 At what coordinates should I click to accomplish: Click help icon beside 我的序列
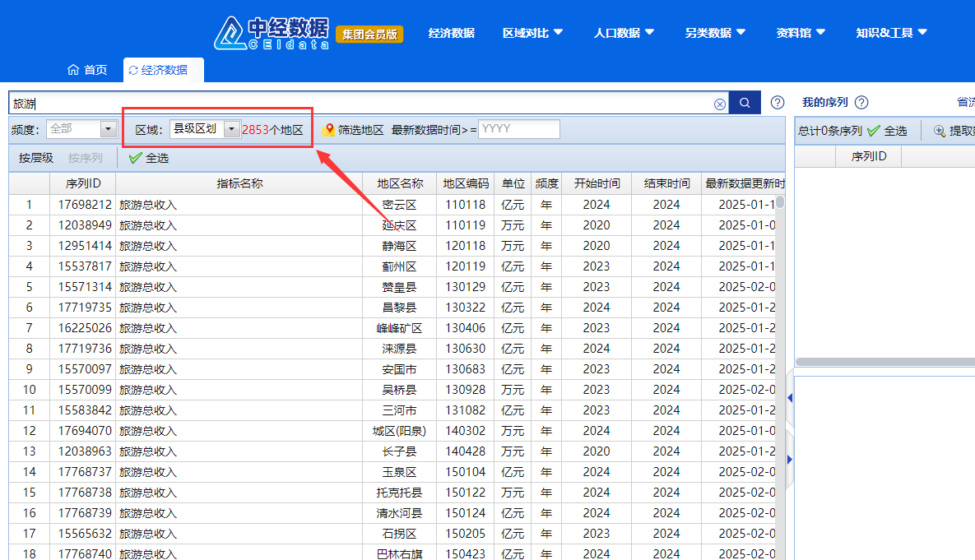(x=861, y=103)
